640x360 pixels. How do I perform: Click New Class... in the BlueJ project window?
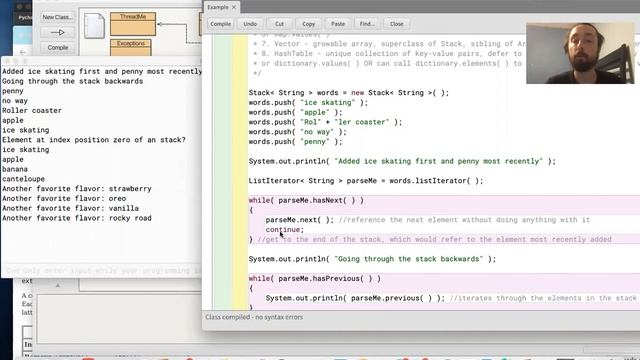58,17
